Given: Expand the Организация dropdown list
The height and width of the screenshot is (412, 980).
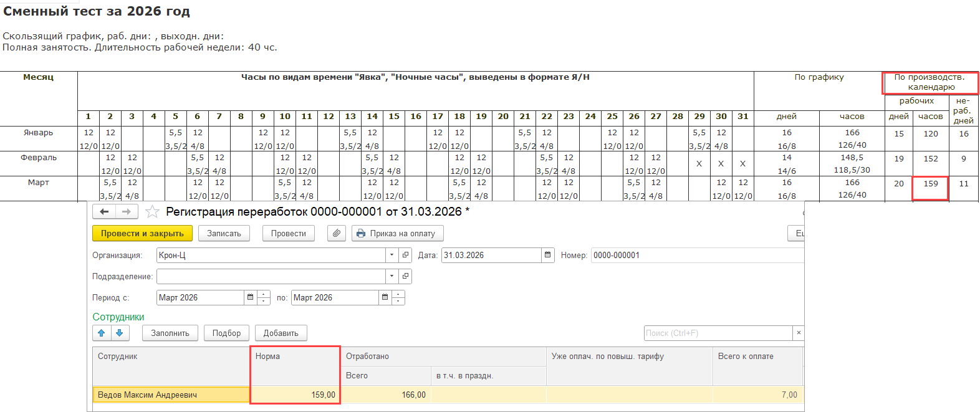Looking at the screenshot, I should (x=392, y=255).
